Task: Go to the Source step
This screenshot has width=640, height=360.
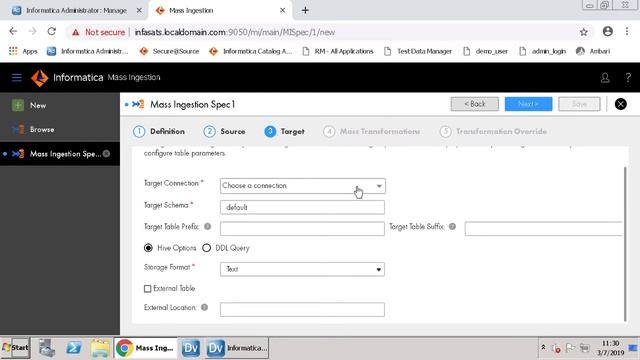Action: (224, 131)
